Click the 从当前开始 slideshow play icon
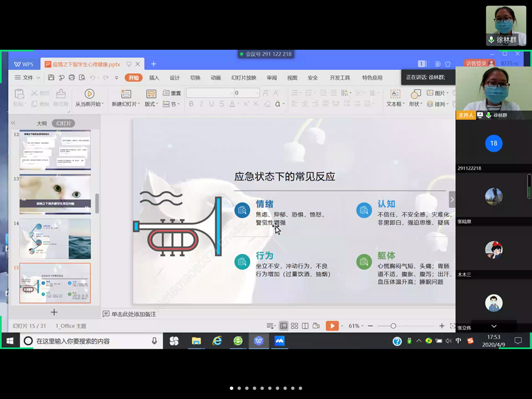This screenshot has height=399, width=532. 89,94
